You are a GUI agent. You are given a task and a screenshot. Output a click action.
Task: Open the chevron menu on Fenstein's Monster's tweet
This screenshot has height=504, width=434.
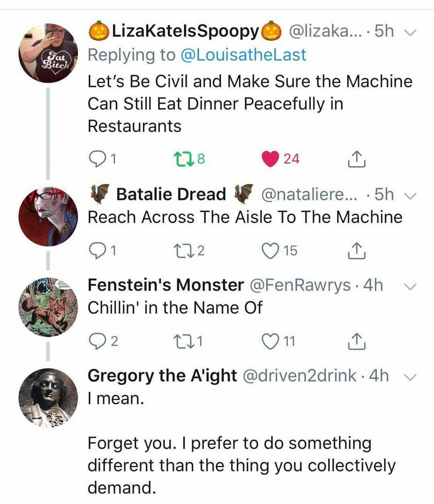click(x=410, y=286)
